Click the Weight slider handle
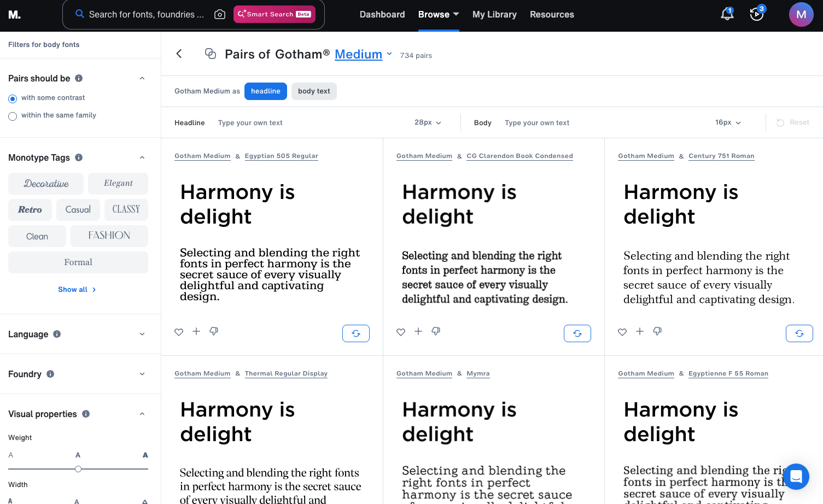 (x=78, y=469)
